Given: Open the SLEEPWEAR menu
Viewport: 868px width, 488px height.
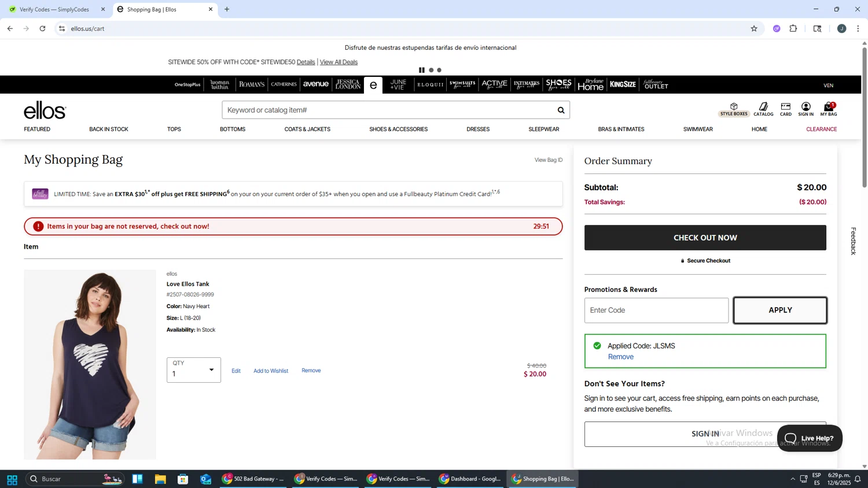Looking at the screenshot, I should pyautogui.click(x=544, y=130).
